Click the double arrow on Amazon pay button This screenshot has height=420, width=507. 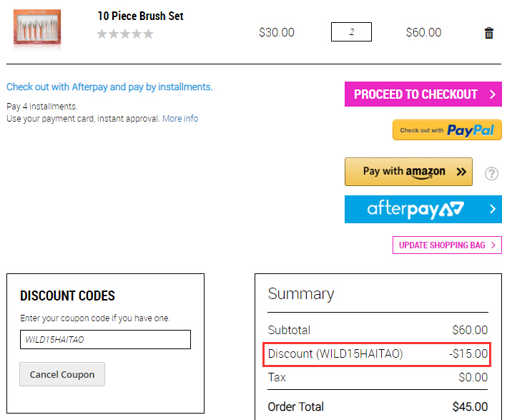click(x=461, y=172)
